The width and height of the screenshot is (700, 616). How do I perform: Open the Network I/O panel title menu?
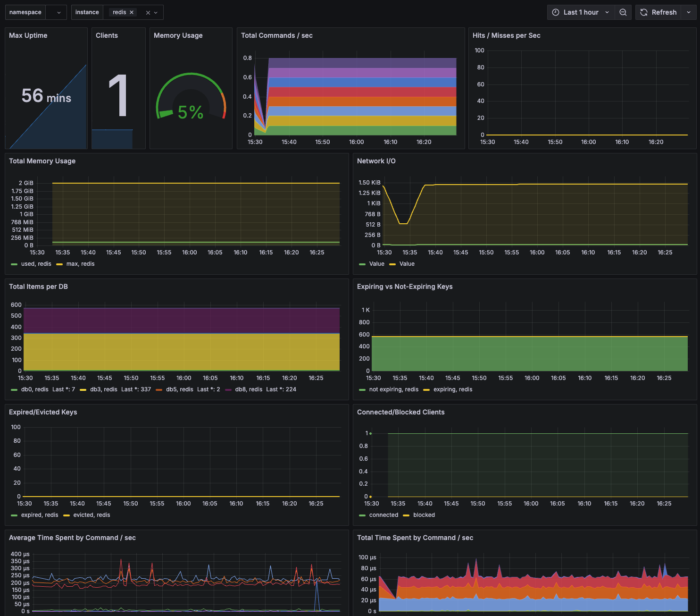point(376,161)
